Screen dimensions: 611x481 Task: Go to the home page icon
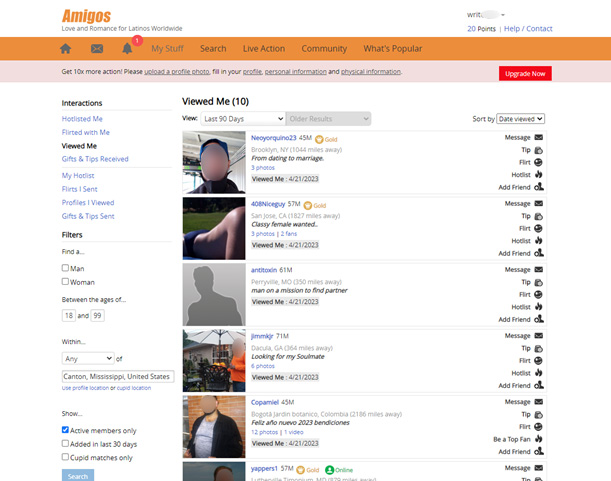[x=65, y=49]
